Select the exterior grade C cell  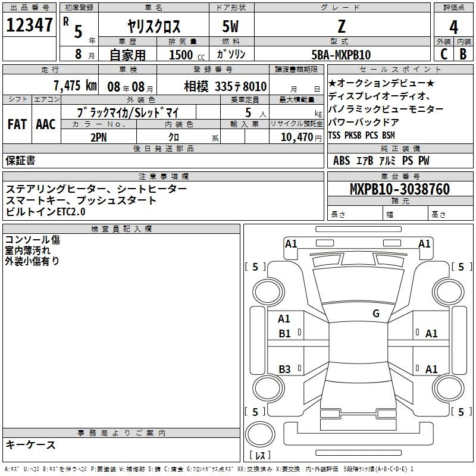click(x=443, y=55)
